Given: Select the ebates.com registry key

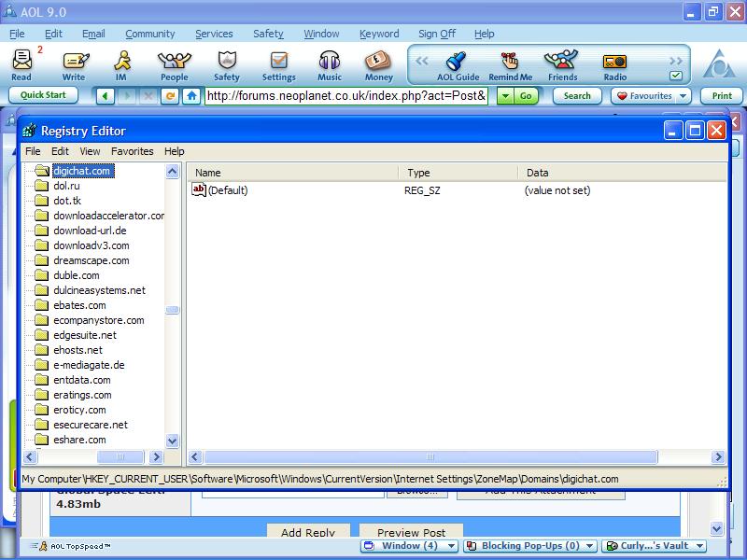Looking at the screenshot, I should click(79, 305).
